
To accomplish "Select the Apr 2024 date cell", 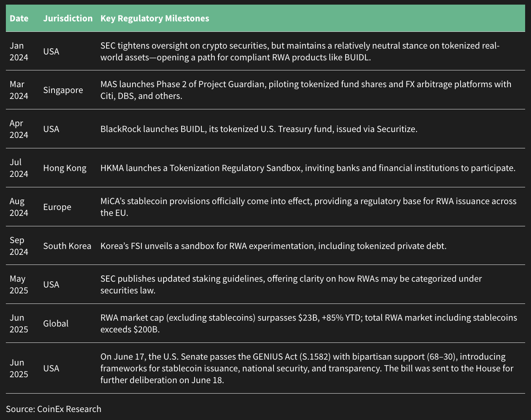I will tap(19, 129).
